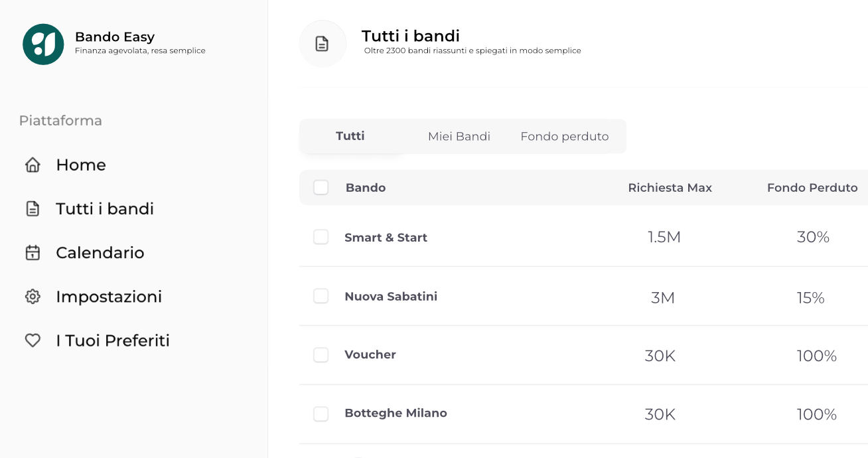Switch to the Fondo perduto tab

[564, 137]
